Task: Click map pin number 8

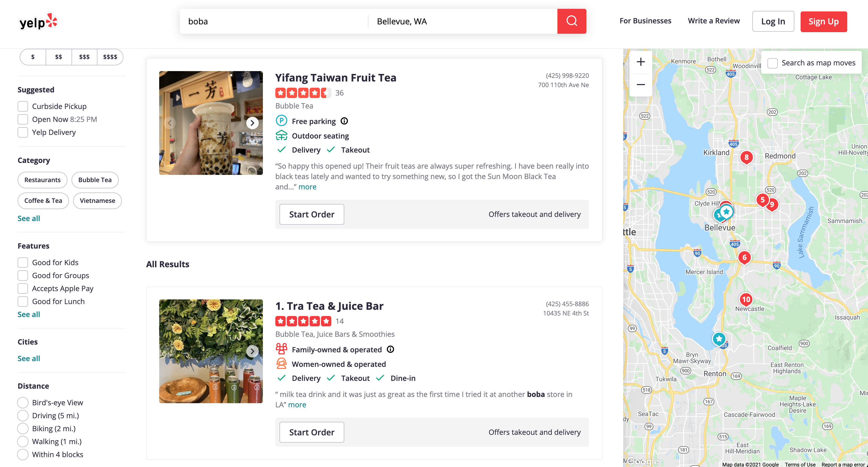Action: pos(746,157)
